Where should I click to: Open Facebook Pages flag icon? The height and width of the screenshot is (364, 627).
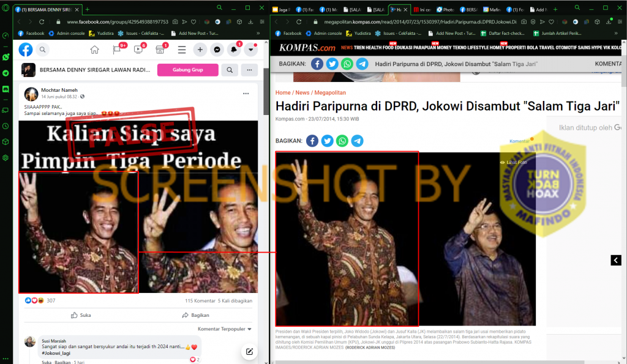(x=117, y=50)
